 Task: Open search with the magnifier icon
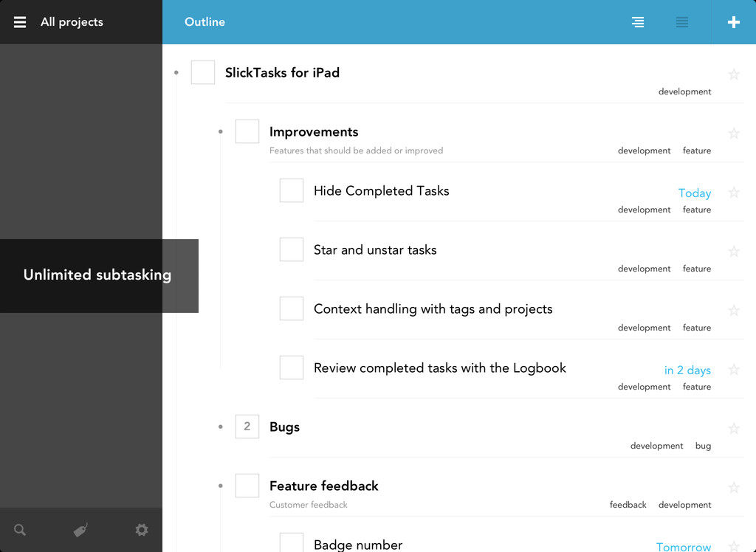[x=20, y=530]
